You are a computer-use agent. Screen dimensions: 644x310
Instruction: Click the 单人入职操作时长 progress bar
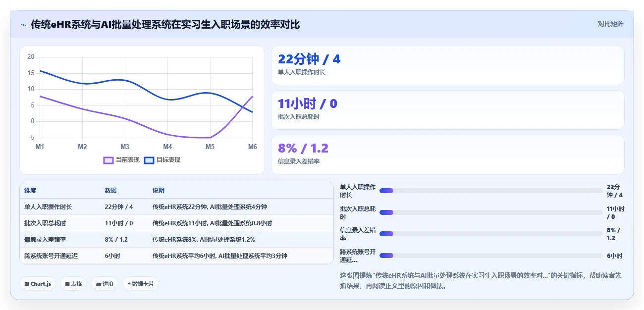click(x=491, y=191)
